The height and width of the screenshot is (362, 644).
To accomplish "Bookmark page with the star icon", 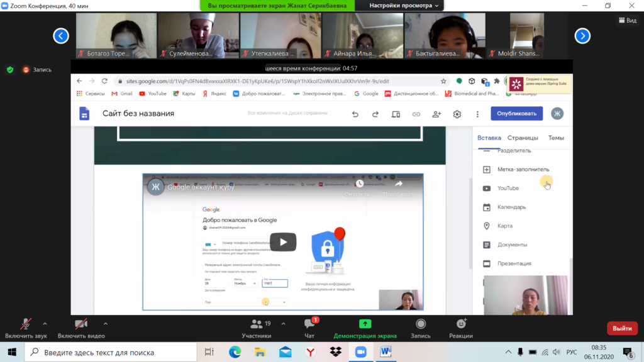I will click(x=443, y=81).
